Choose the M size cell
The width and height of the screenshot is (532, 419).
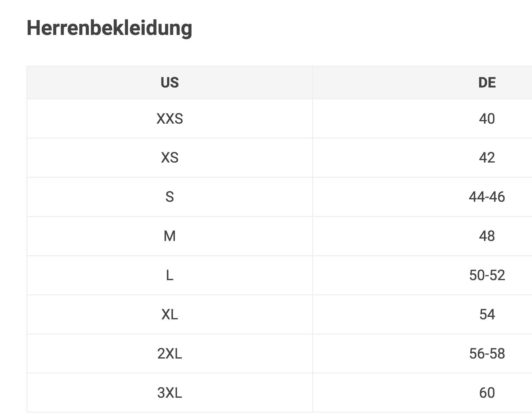click(170, 236)
